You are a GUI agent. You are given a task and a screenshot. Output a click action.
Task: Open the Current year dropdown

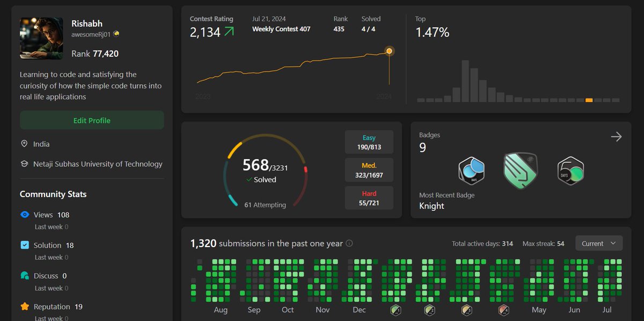pyautogui.click(x=599, y=243)
